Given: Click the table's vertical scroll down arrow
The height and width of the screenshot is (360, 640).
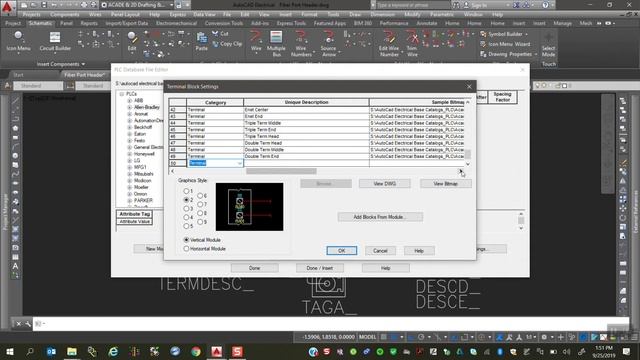Looking at the screenshot, I should coord(468,164).
